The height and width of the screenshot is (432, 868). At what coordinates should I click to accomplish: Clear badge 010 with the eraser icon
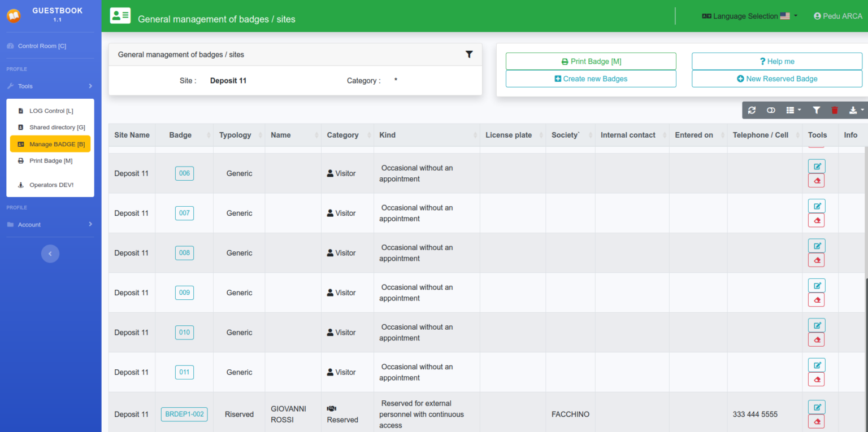pyautogui.click(x=816, y=340)
